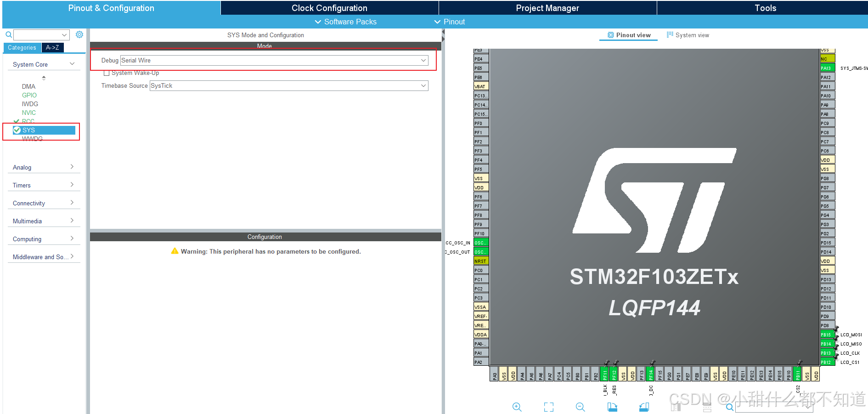Fit the chip diagram to the window
This screenshot has height=414, width=868.
pyautogui.click(x=548, y=407)
